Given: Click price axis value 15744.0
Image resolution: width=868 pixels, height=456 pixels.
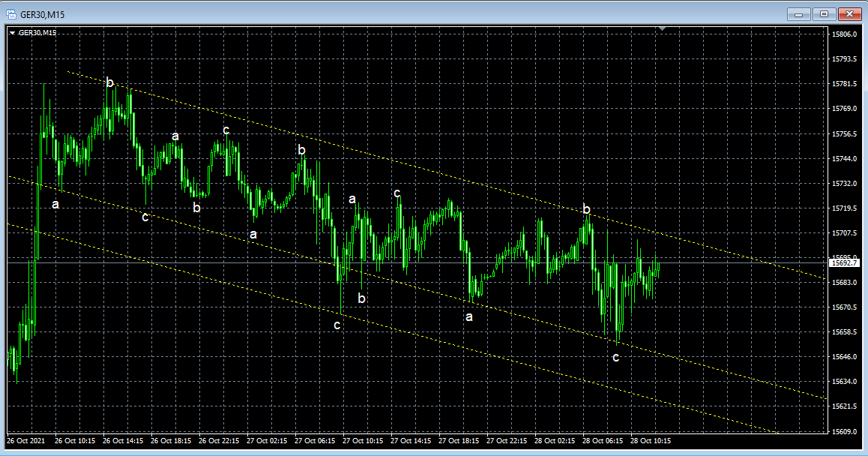Looking at the screenshot, I should 844,158.
